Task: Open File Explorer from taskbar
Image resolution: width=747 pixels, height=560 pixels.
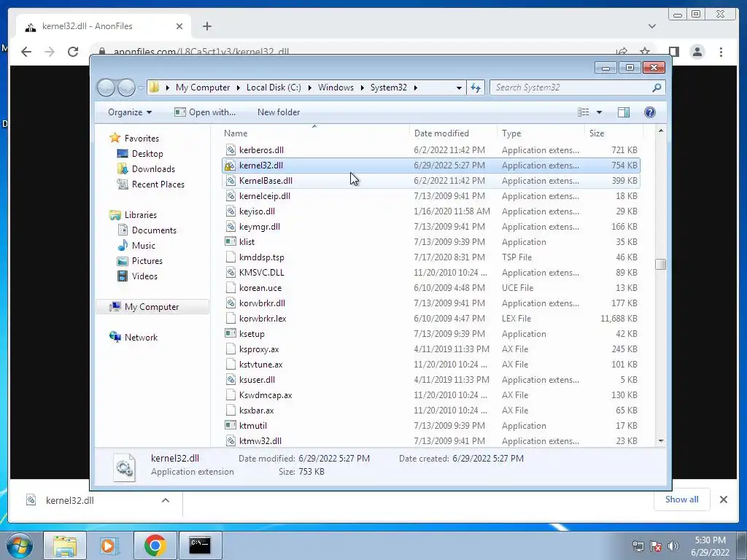Action: (65, 545)
